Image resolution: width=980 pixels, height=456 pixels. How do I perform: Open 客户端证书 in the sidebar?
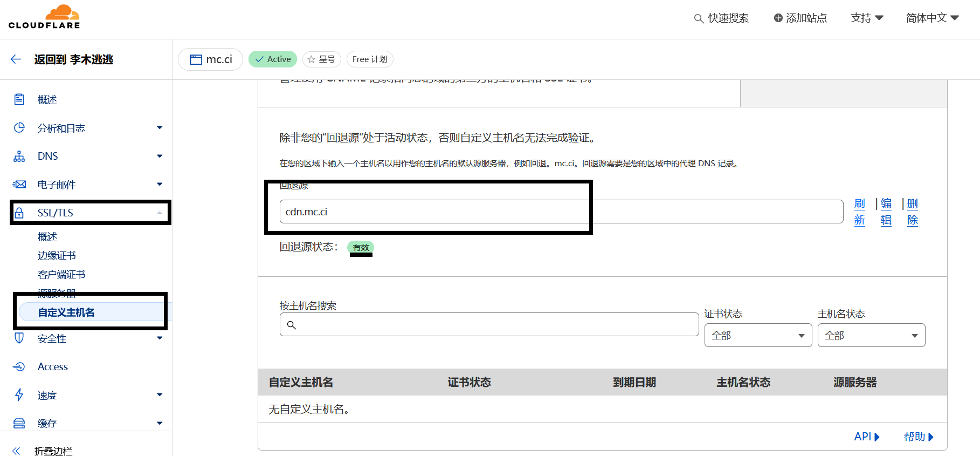tap(61, 275)
